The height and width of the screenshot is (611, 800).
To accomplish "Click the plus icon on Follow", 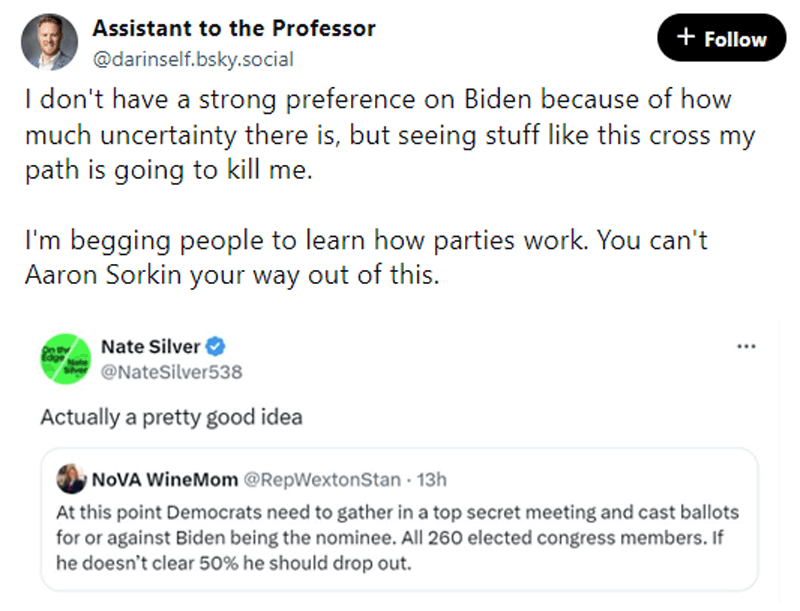I will (x=686, y=38).
